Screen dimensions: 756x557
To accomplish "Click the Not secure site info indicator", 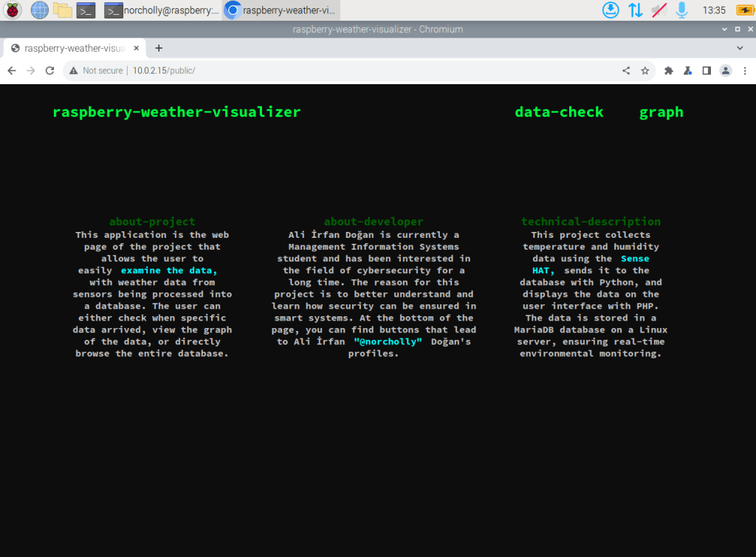I will (96, 71).
